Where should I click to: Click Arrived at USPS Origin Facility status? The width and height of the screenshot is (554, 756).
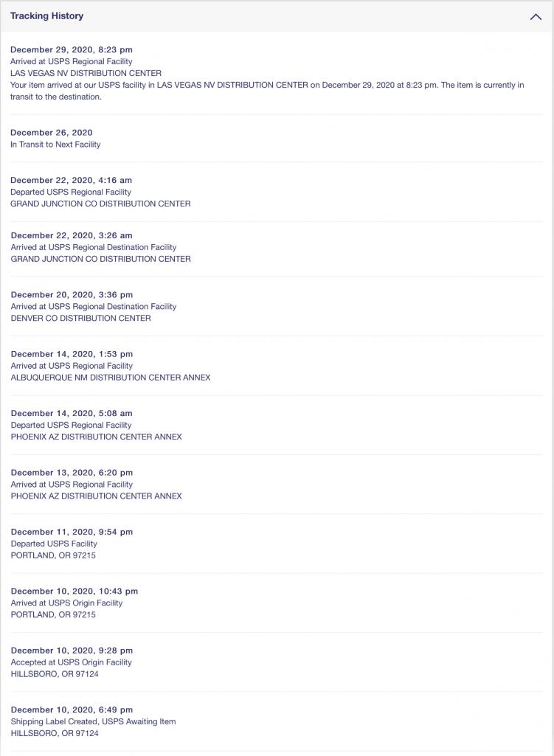(x=66, y=603)
